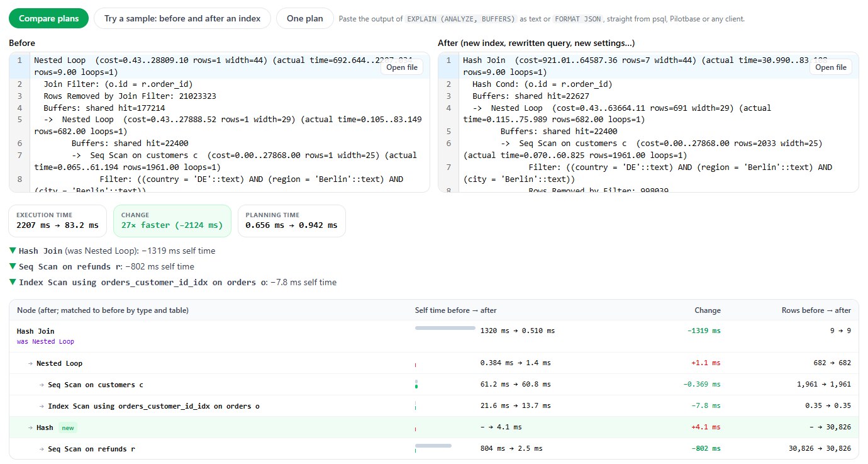Select the Nested Loop table row
The image size is (868, 464).
coord(434,363)
